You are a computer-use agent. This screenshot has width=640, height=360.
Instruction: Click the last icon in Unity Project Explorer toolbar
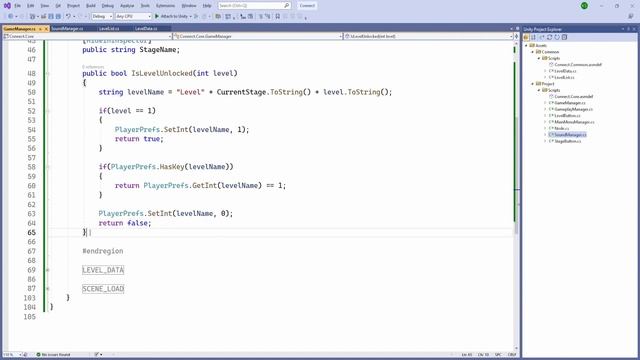[x=564, y=37]
